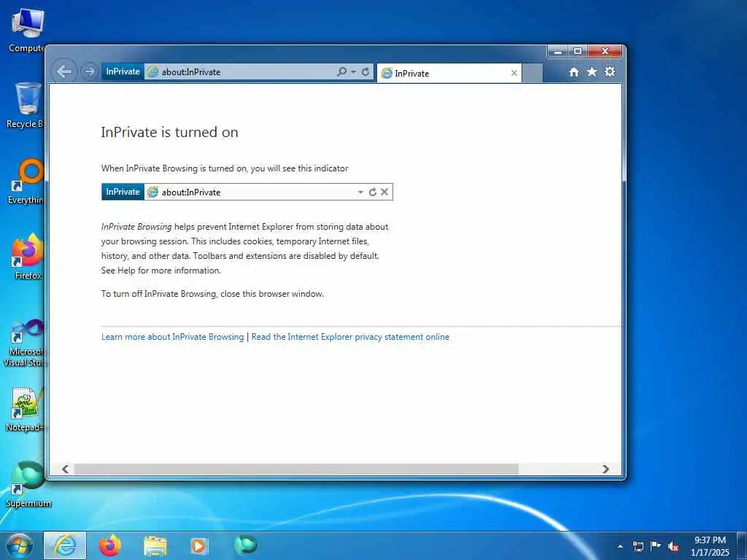Image resolution: width=747 pixels, height=560 pixels.
Task: Click the Search magnifier in the address bar
Action: tap(341, 71)
